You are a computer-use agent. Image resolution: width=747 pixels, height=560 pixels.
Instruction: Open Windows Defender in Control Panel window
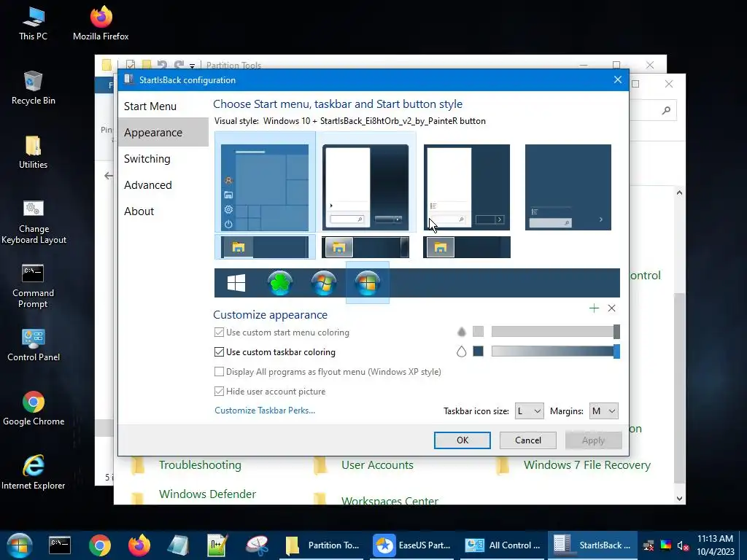coord(207,494)
